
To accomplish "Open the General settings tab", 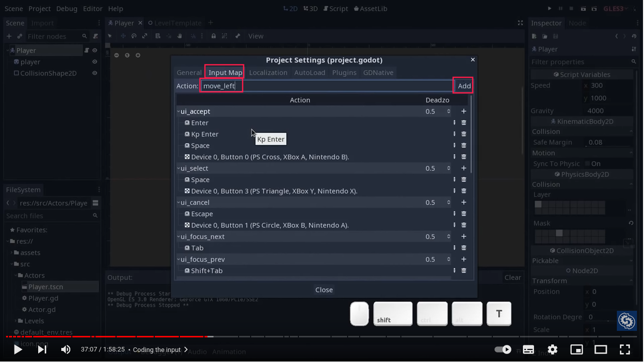I will (x=189, y=72).
